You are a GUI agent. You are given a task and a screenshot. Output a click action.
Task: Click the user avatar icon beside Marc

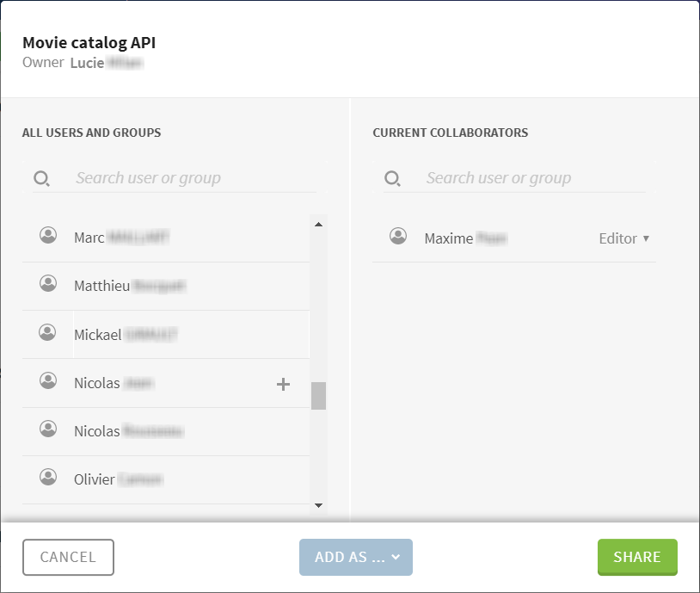point(48,236)
